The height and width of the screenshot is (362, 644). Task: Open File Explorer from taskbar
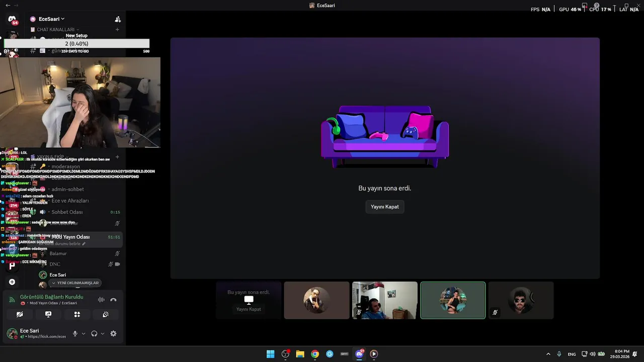pyautogui.click(x=300, y=354)
